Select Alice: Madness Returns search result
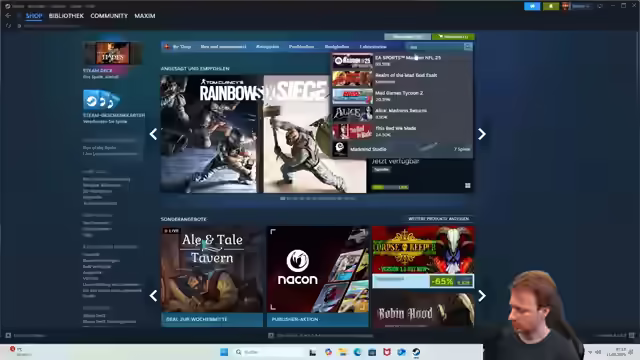This screenshot has width=640, height=360. click(x=402, y=113)
